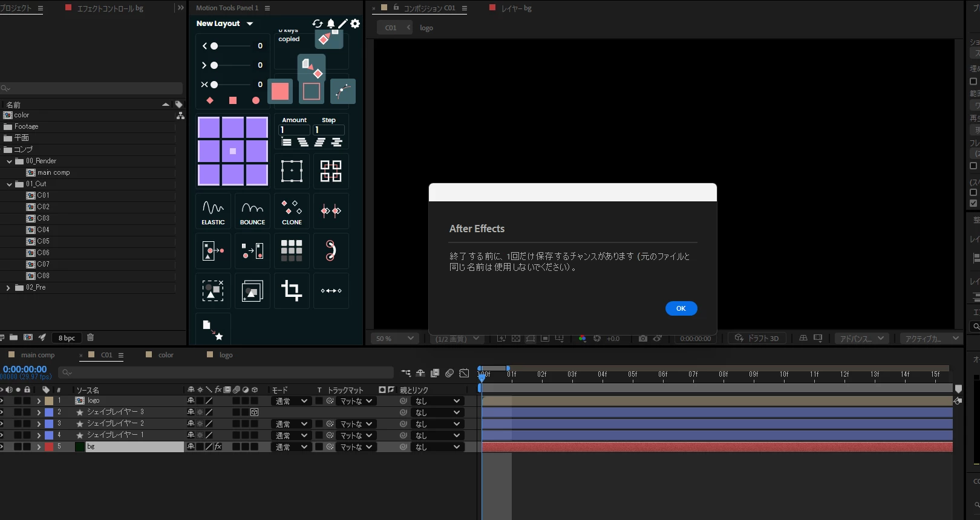980x520 pixels.
Task: Click the ELASTIC tool in Motion Tools
Action: pyautogui.click(x=213, y=211)
